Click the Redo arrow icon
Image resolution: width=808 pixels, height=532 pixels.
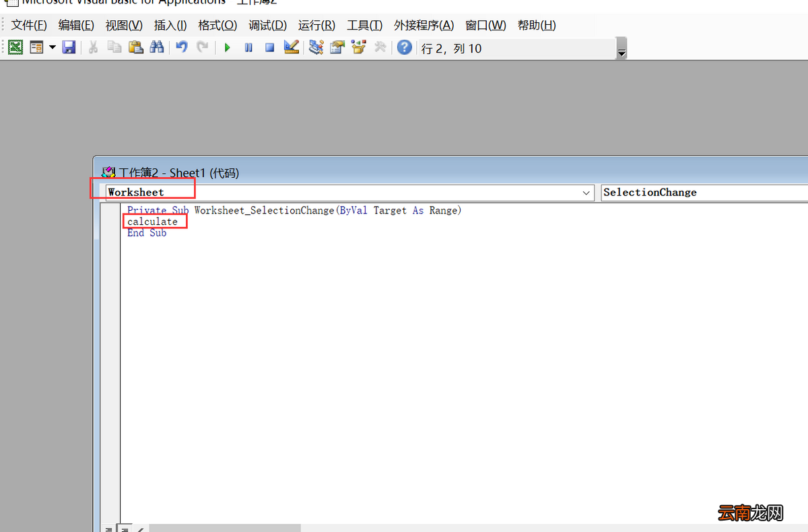pyautogui.click(x=202, y=47)
